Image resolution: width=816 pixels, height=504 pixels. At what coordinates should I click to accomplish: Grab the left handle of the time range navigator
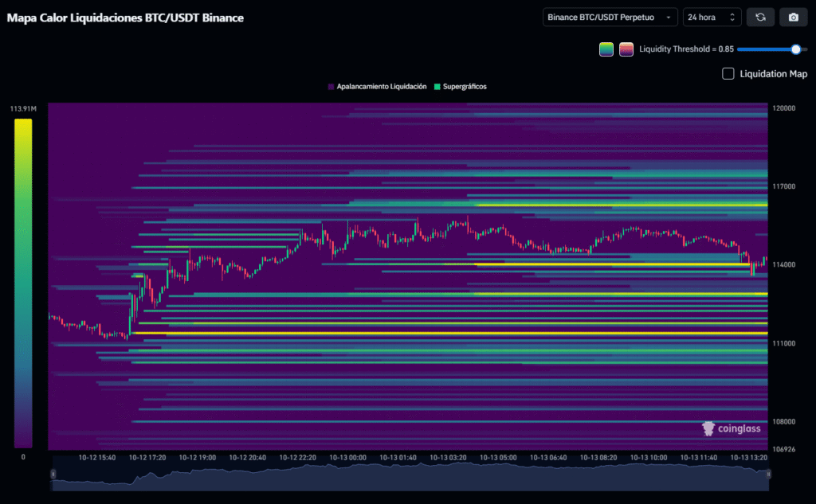pyautogui.click(x=53, y=474)
